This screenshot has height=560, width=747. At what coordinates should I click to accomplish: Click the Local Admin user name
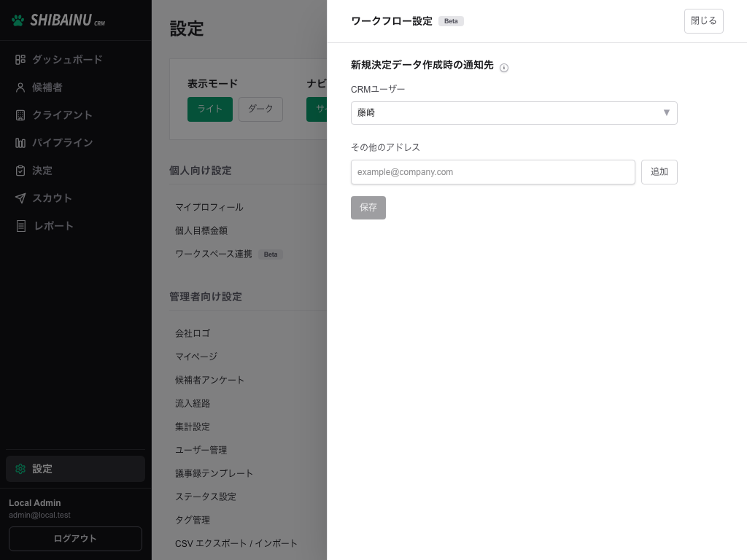pos(35,503)
